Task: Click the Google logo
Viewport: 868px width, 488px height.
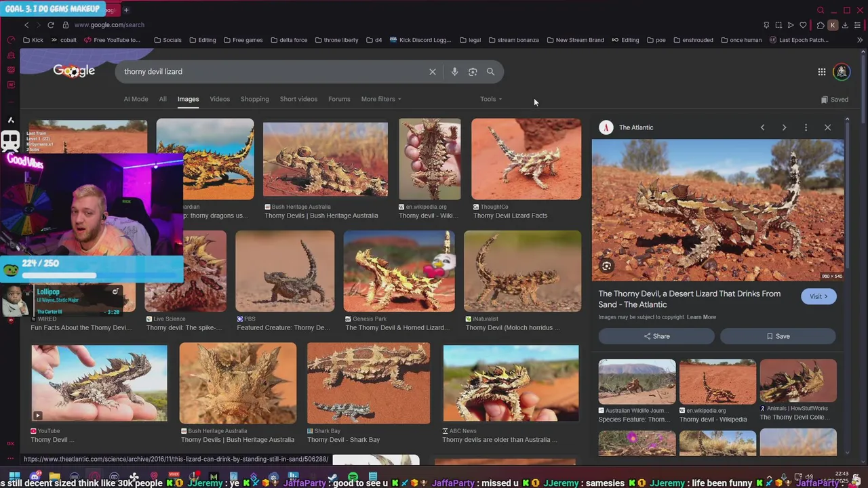Action: point(74,71)
